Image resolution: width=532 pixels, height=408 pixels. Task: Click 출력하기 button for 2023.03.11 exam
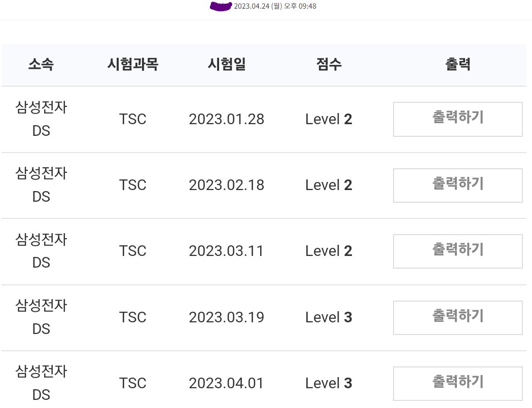(457, 251)
